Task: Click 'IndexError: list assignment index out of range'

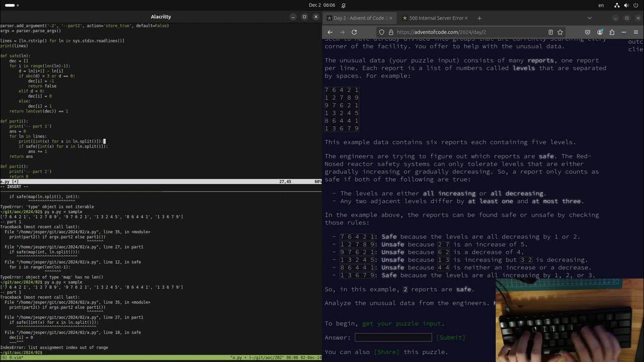Action: [54, 347]
